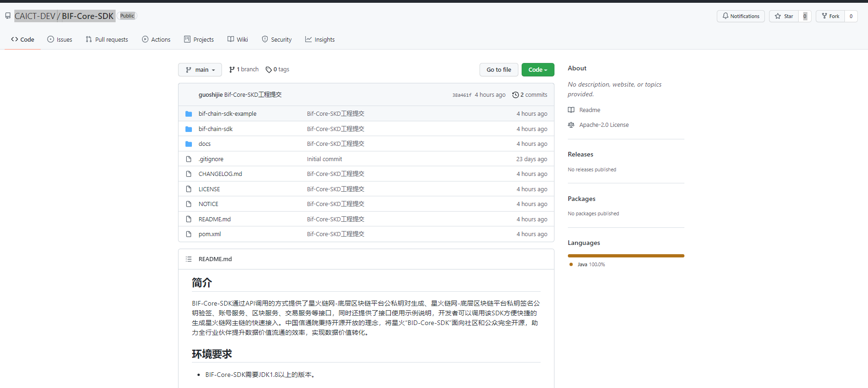This screenshot has height=388, width=868.
Task: Open the Insights tab
Action: [320, 40]
